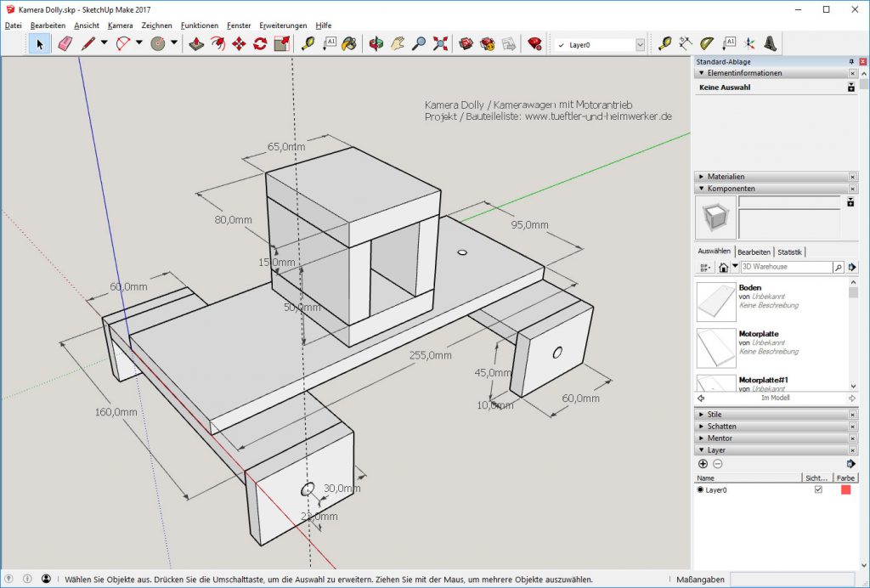Select the Protractor tool
870x588 pixels.
click(707, 43)
